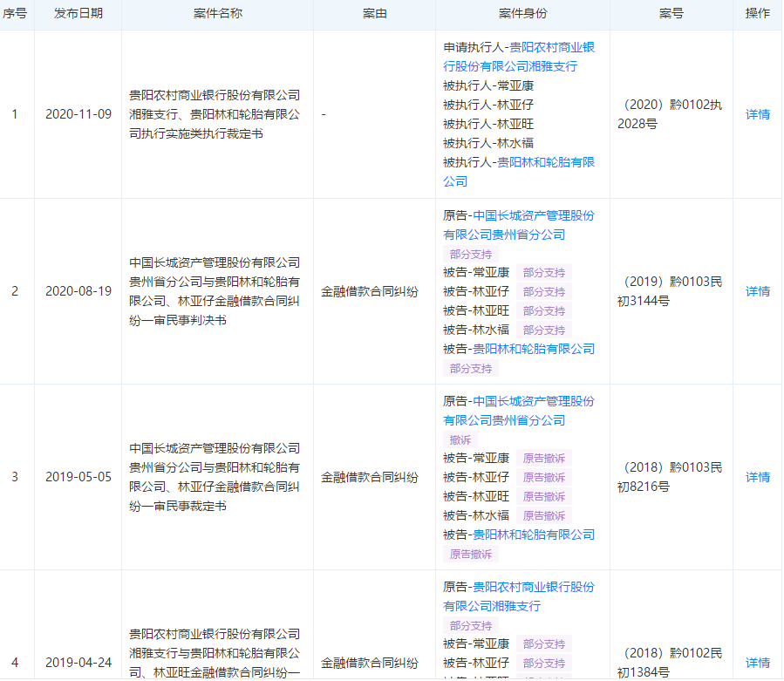Viewport: 784px width, 681px height.
Task: Select 被执行人-林亚旺 in row 1
Action: point(488,124)
